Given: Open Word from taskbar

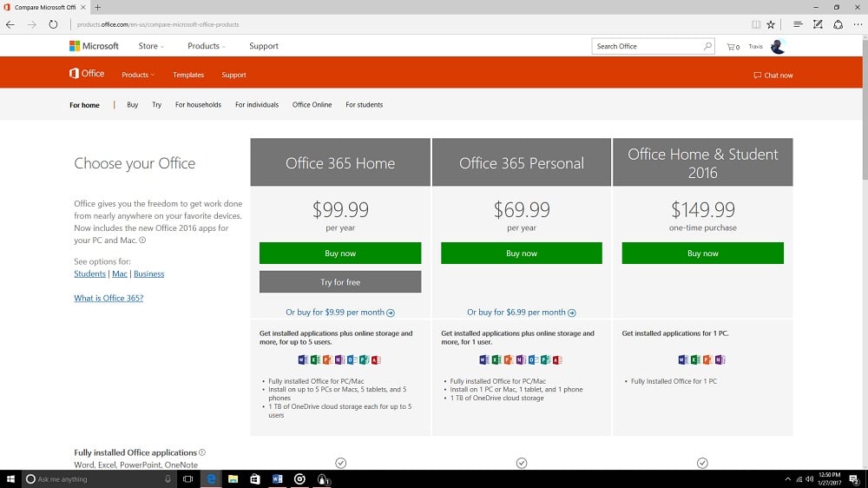Looking at the screenshot, I should [x=278, y=479].
